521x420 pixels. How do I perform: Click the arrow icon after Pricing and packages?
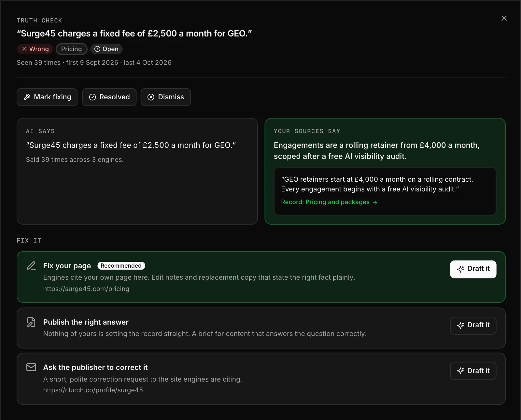point(375,203)
